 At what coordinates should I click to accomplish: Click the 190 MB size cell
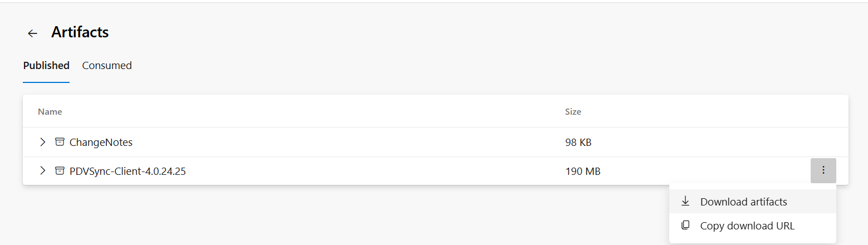tap(582, 171)
